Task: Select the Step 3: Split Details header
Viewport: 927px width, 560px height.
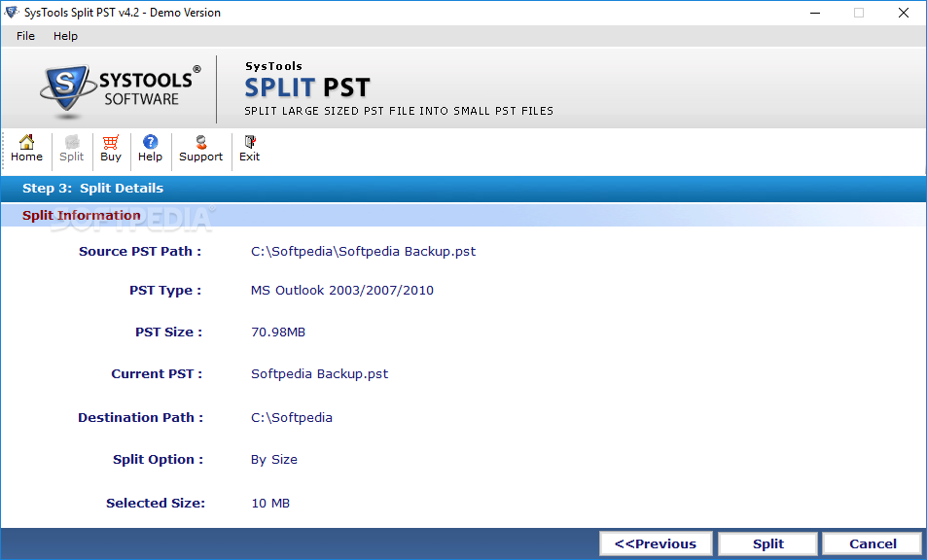Action: point(92,189)
